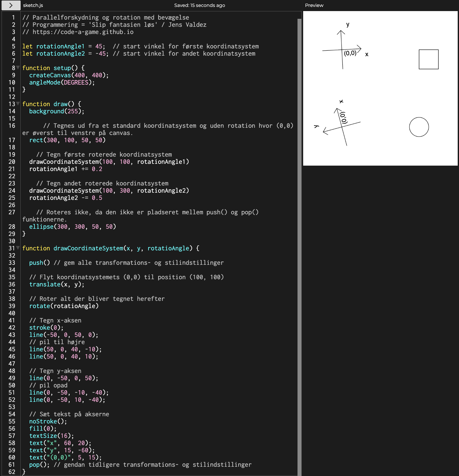459x476 pixels.
Task: Click line number 17 in the gutter
Action: click(12, 140)
